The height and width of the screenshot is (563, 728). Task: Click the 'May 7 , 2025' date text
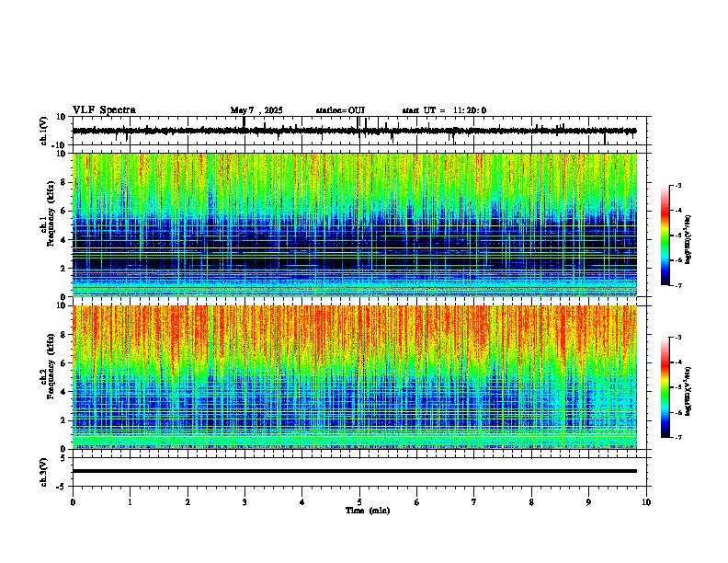[x=256, y=110]
